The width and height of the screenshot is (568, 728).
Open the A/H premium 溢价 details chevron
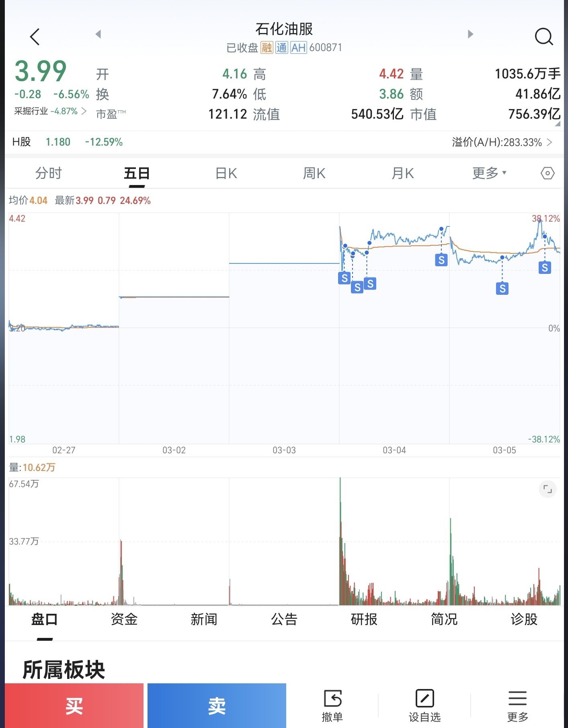pos(550,142)
